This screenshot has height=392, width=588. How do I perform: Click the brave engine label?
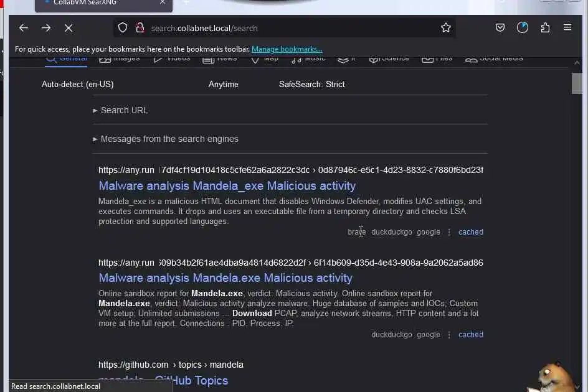(x=357, y=232)
